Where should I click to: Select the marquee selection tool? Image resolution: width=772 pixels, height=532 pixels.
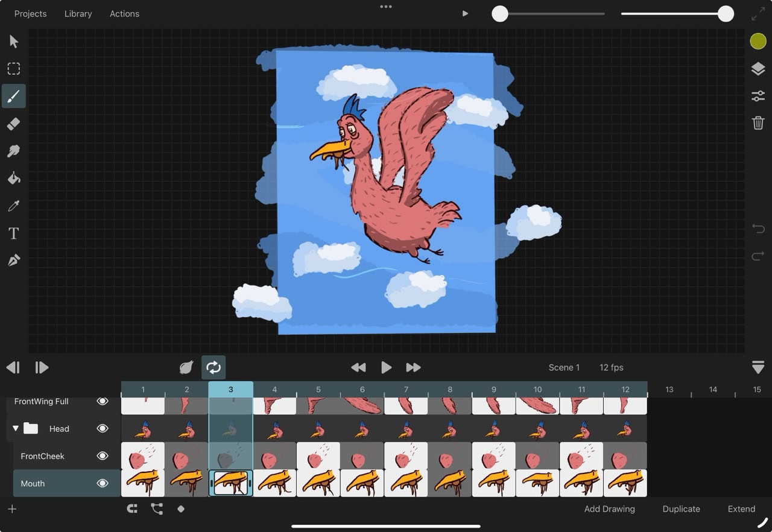(14, 69)
